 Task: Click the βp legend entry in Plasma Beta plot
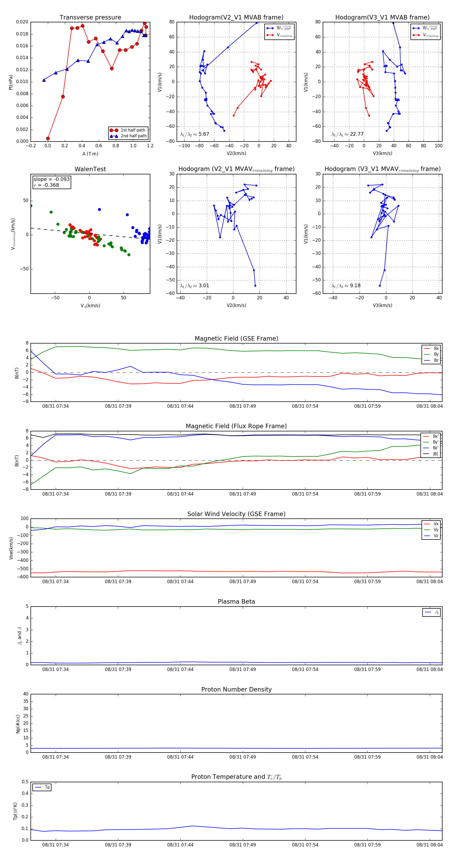point(431,612)
